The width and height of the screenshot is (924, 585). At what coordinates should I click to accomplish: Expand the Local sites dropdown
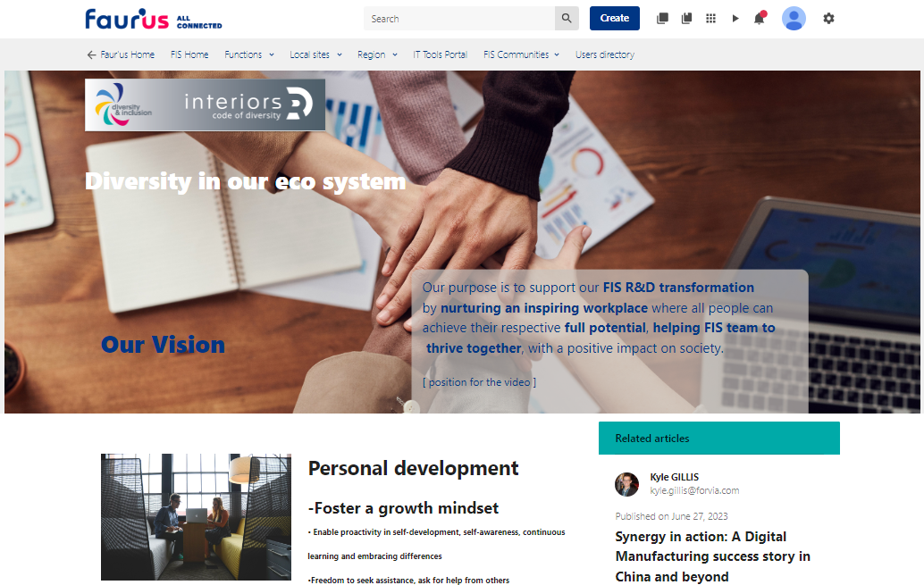pyautogui.click(x=315, y=54)
